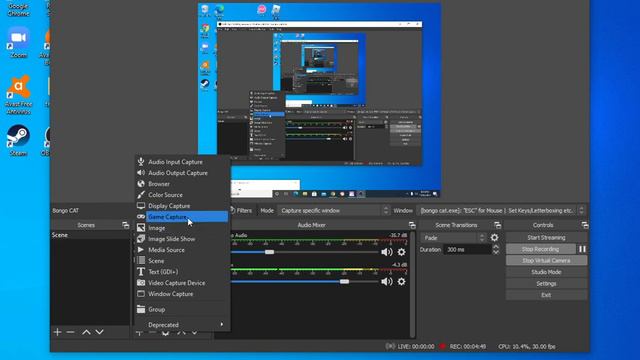Image resolution: width=640 pixels, height=360 pixels.
Task: Open second audio channel settings gear
Action: pos(402,282)
